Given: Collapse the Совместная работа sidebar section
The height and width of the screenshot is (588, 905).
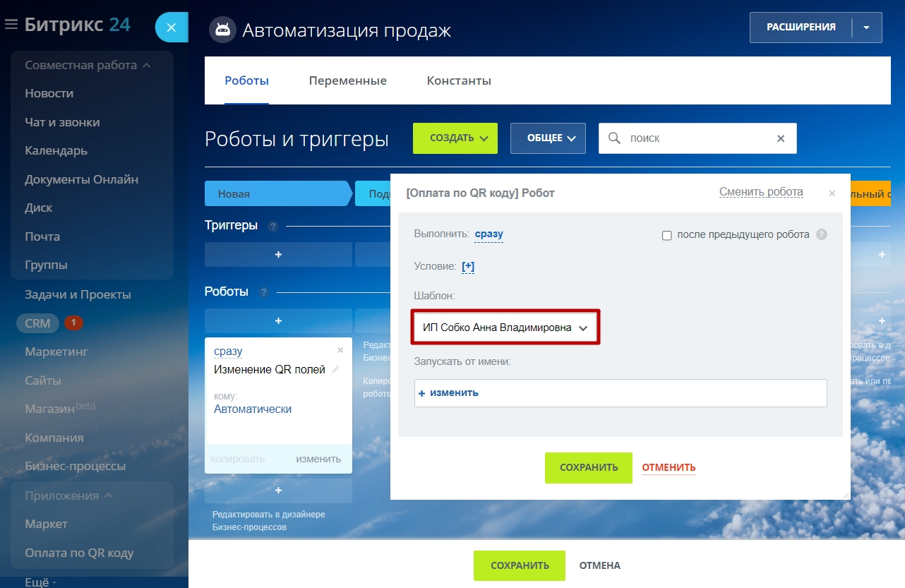Looking at the screenshot, I should pyautogui.click(x=88, y=65).
